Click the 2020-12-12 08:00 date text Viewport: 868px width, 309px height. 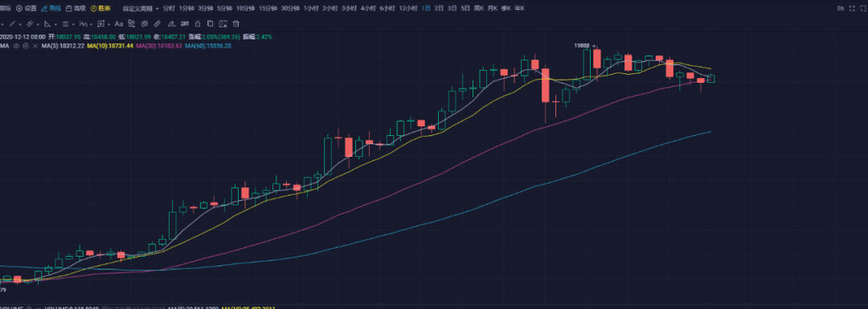23,36
